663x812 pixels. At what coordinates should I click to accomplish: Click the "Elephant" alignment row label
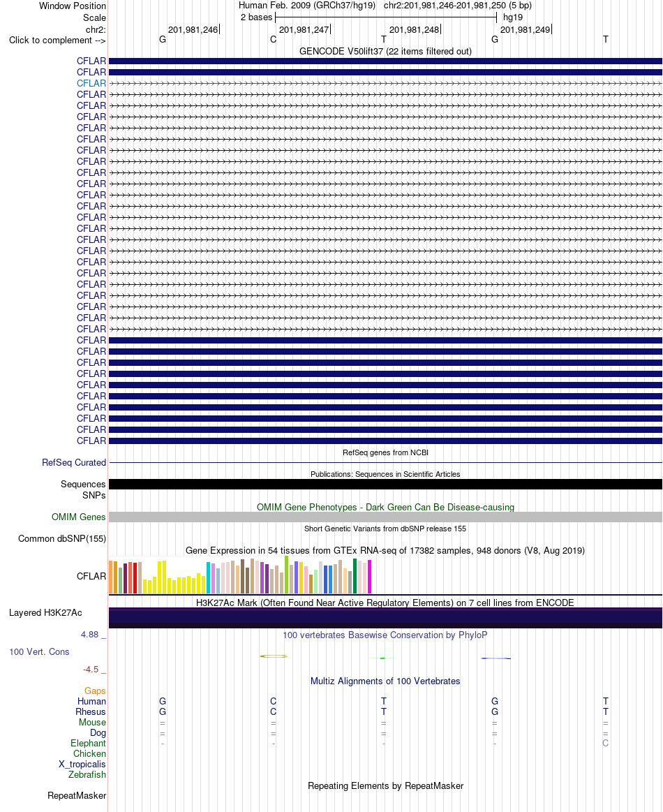point(88,743)
